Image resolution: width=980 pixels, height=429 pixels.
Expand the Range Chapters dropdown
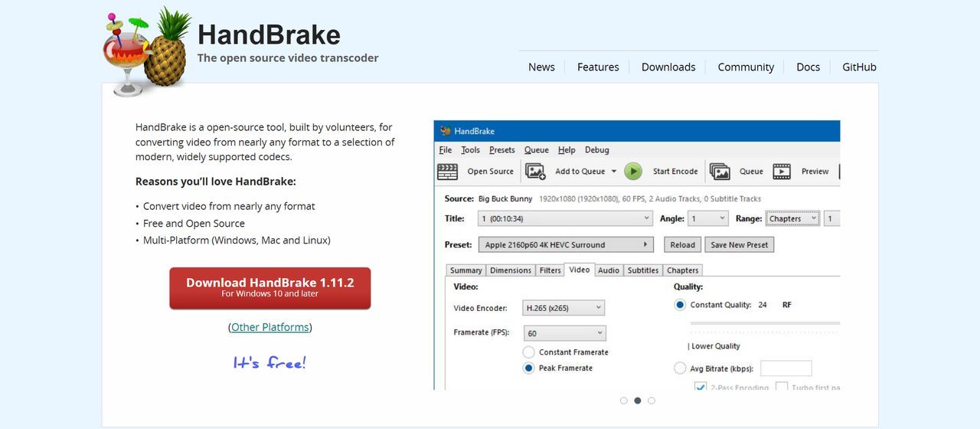point(792,219)
